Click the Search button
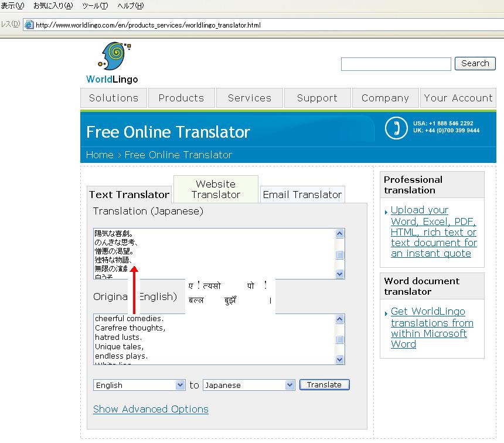Viewport: 504px width, 443px height. 475,63
